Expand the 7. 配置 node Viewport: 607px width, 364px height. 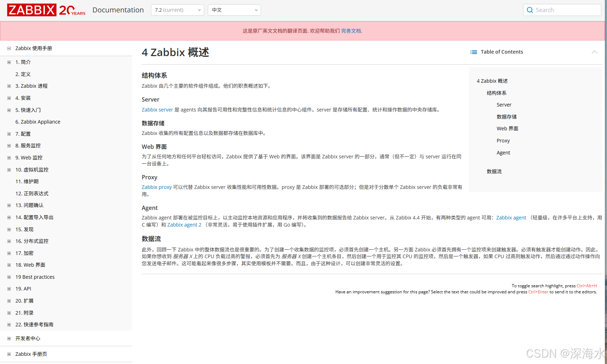click(9, 134)
